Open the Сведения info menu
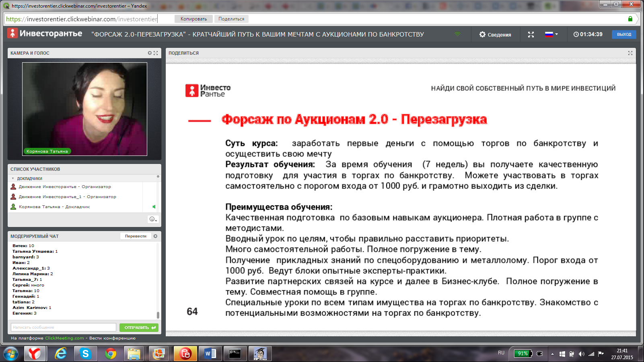 (x=495, y=35)
